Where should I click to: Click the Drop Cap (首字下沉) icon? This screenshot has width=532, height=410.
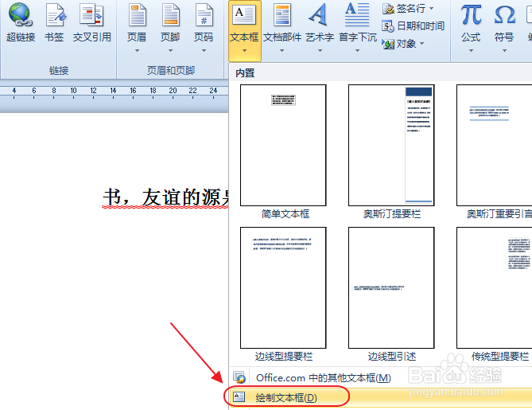[x=357, y=14]
